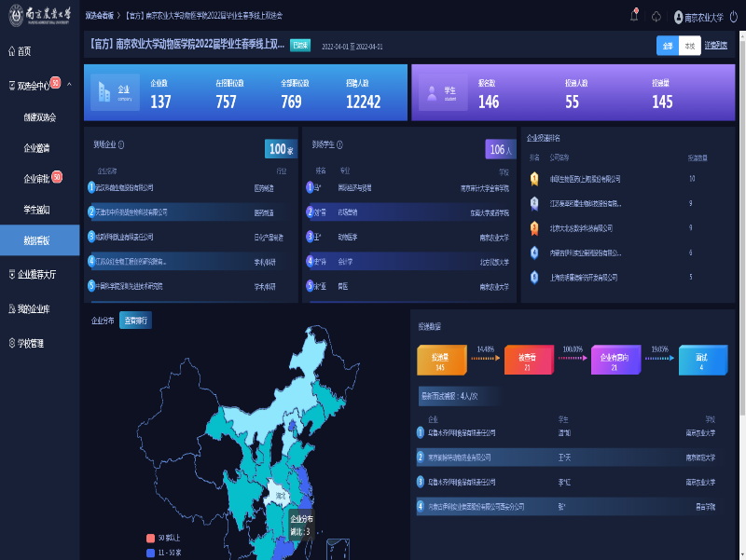Image resolution: width=746 pixels, height=560 pixels.
Task: Expand the 学校管理 sidebar section
Action: pyautogui.click(x=37, y=343)
